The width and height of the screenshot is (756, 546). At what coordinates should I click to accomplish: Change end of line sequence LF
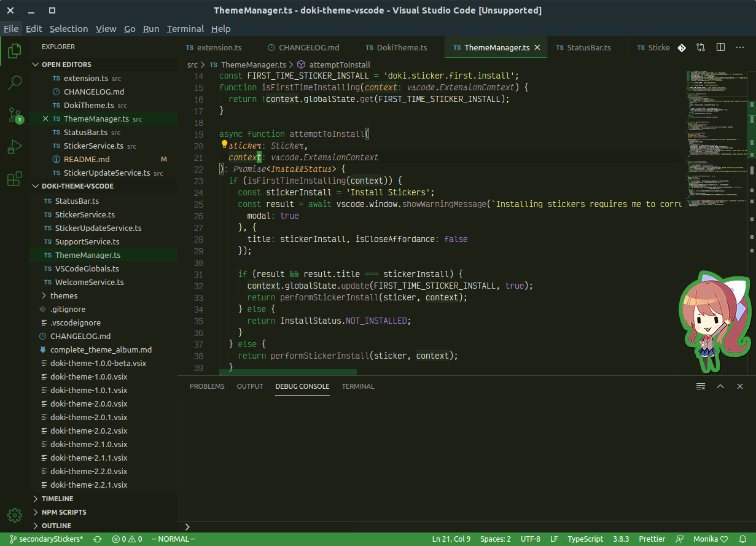[x=554, y=539]
